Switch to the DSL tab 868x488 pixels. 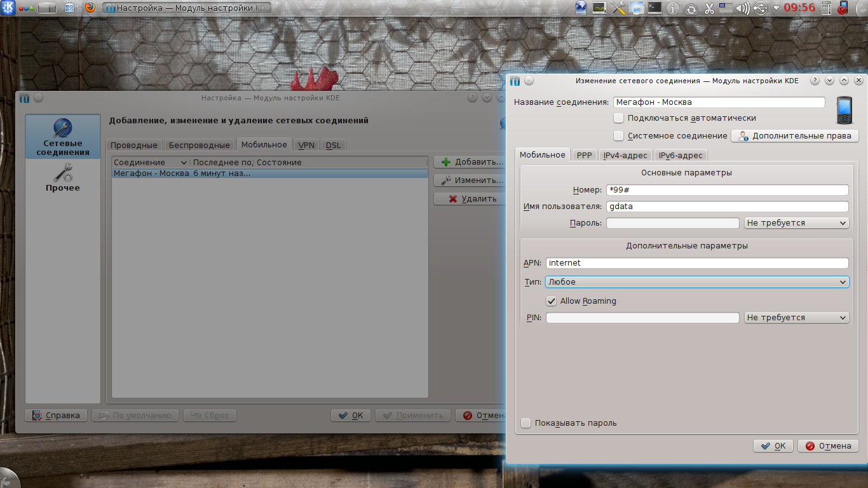coord(334,146)
